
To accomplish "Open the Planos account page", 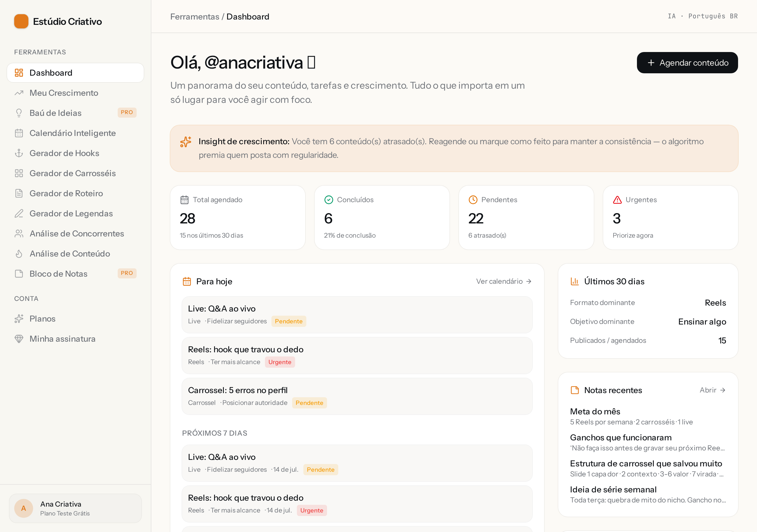I will click(75, 319).
